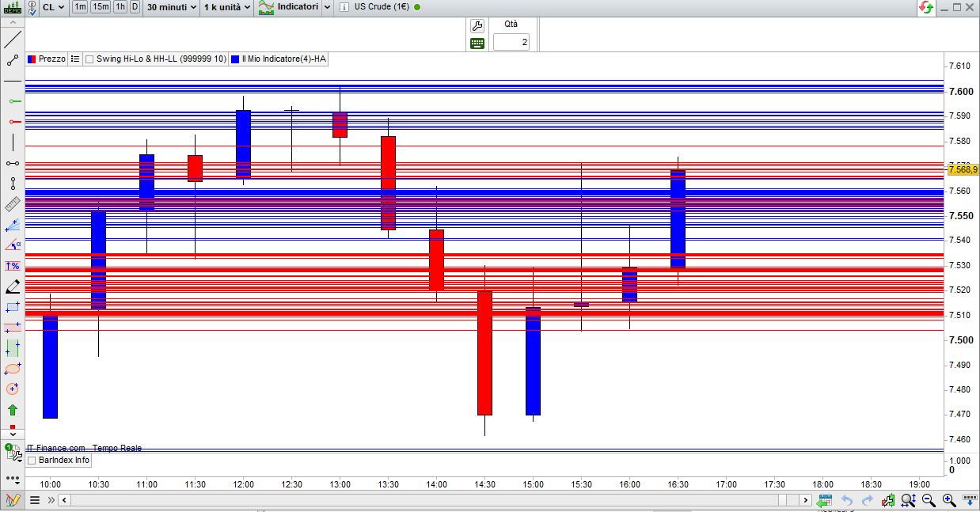The width and height of the screenshot is (980, 512).
Task: Toggle the Swing Hi-Lo & HH-LL indicator checkbox
Action: (89, 59)
